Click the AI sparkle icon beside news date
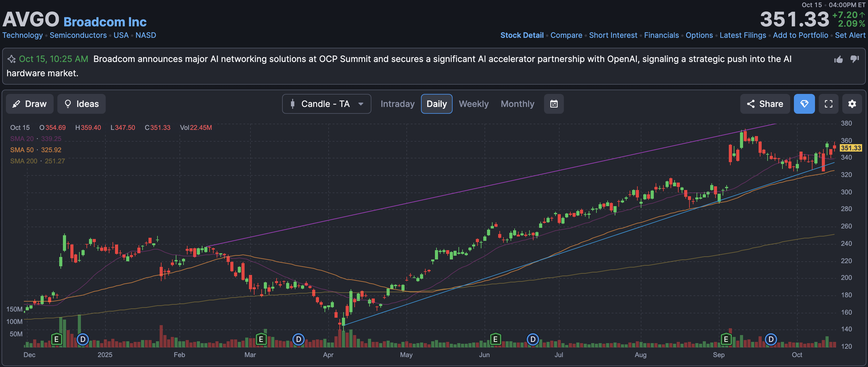The height and width of the screenshot is (367, 868). [11, 59]
